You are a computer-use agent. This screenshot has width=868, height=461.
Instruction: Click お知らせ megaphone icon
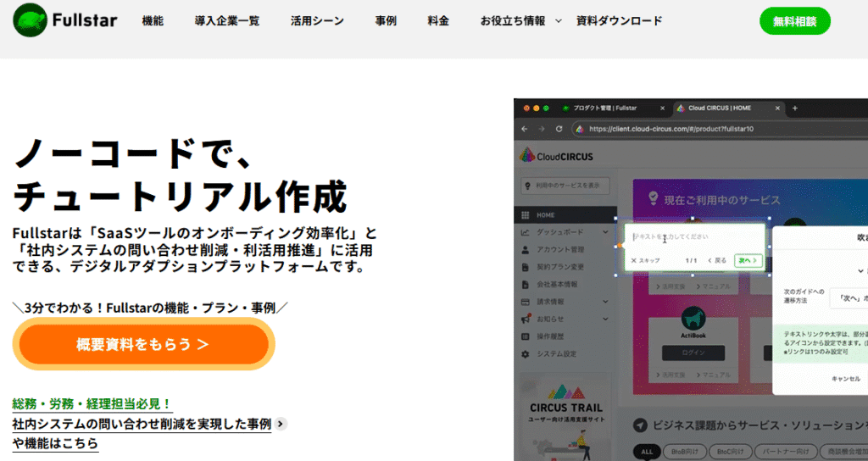click(x=526, y=319)
